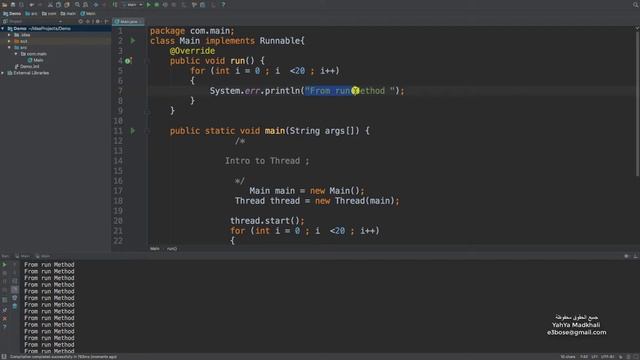Image resolution: width=640 pixels, height=360 pixels.
Task: Expand the out folder
Action: (x=9, y=41)
